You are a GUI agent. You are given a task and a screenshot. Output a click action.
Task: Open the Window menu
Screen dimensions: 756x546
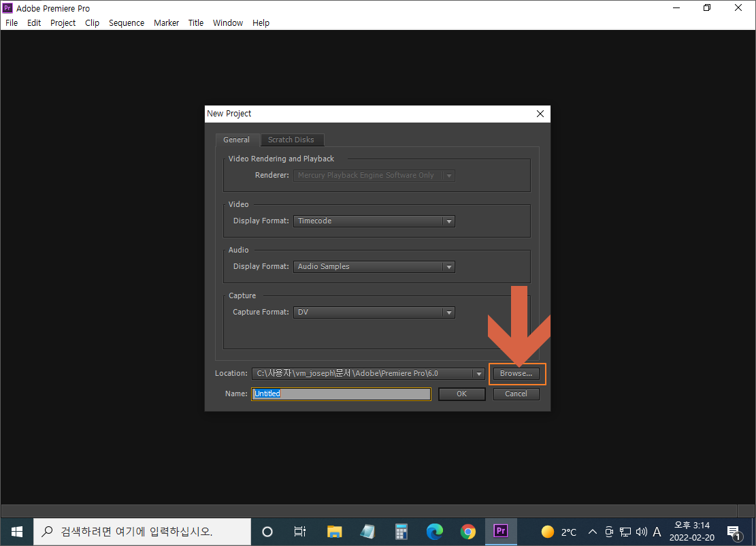coord(228,22)
